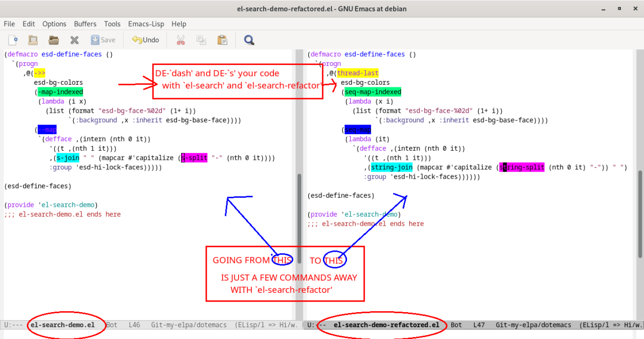Image resolution: width=644 pixels, height=339 pixels.
Task: Click "(lambda (i x)" in the left pane
Action: (62, 101)
